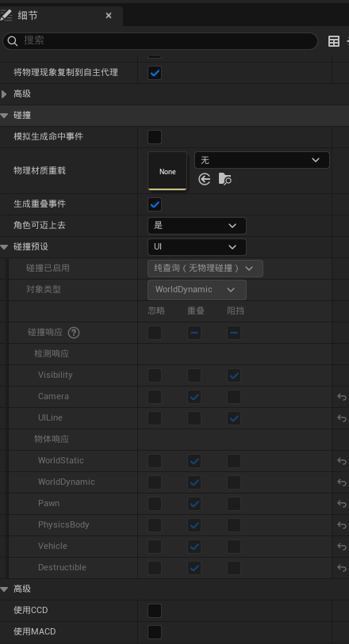Reset UILine response to default
This screenshot has height=644, width=349.
[342, 418]
